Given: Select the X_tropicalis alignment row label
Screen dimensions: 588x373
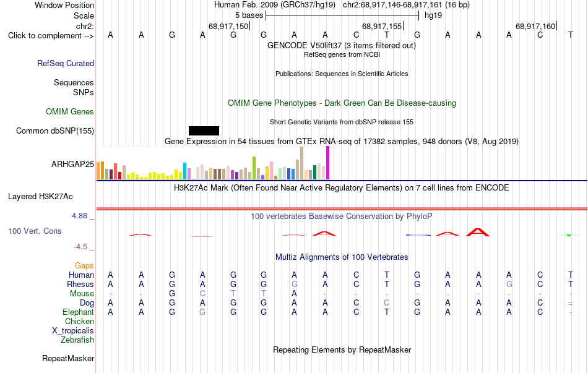Looking at the screenshot, I should click(73, 331).
